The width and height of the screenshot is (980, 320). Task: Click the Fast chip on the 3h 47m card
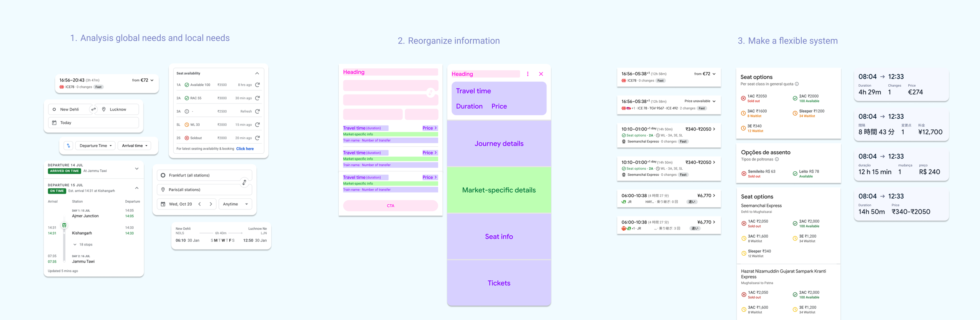click(x=98, y=87)
